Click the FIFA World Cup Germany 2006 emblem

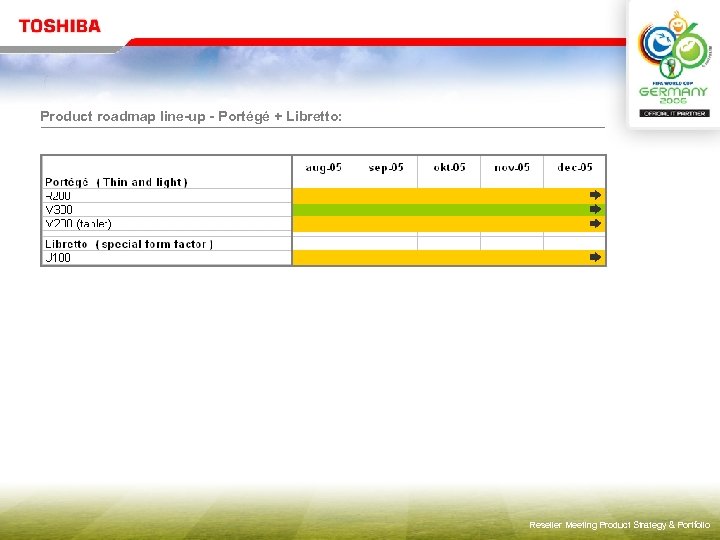(674, 57)
